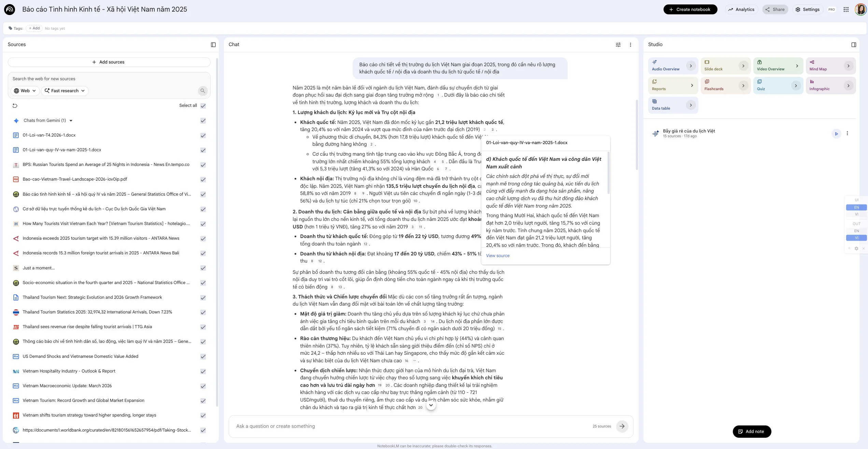Open notebook Settings

point(807,10)
